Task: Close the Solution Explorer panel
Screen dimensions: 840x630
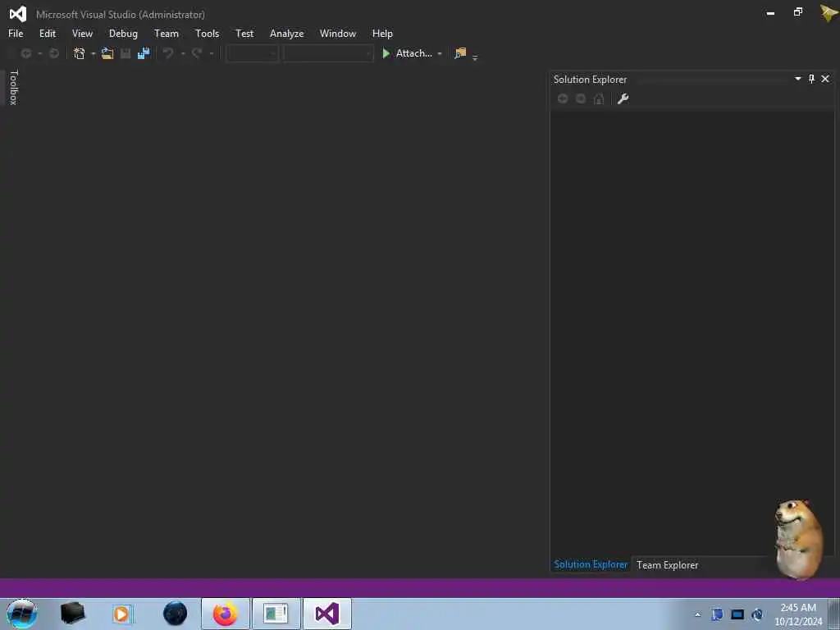Action: 825,79
